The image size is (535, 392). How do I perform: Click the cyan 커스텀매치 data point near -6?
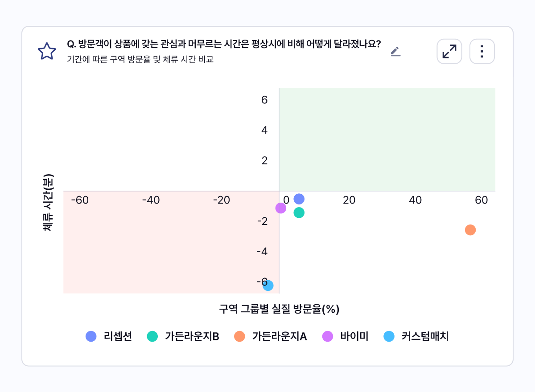pos(268,286)
